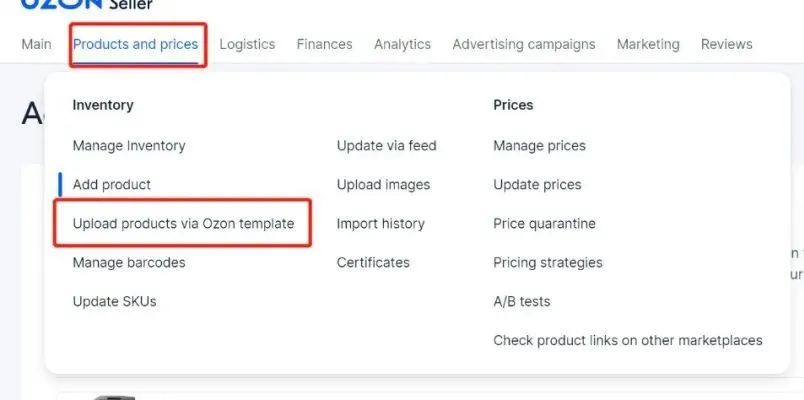Open Manage barcodes
The width and height of the screenshot is (804, 400).
pos(129,263)
